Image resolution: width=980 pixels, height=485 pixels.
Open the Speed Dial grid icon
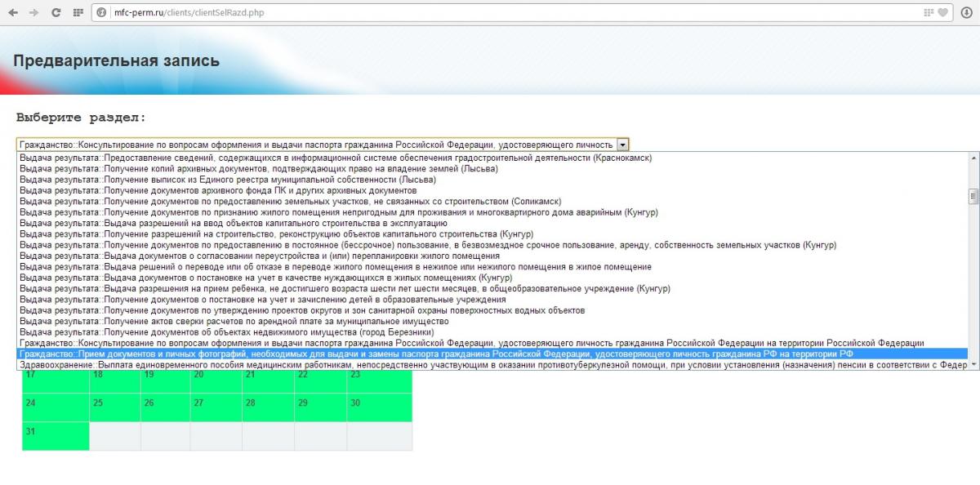[78, 12]
